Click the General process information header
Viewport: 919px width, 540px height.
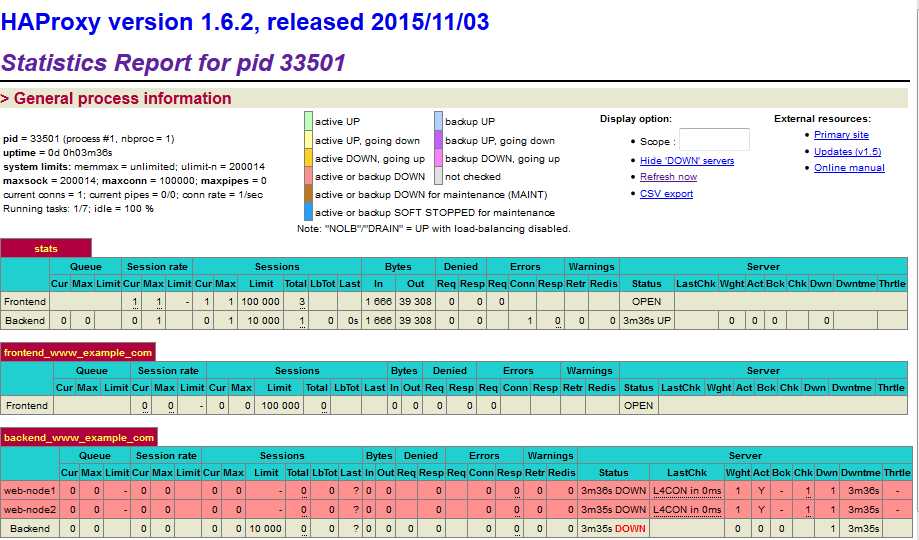click(116, 99)
